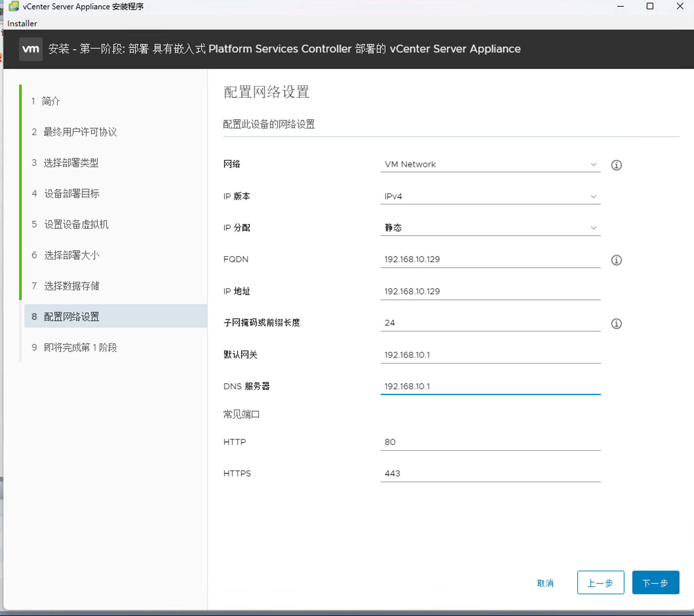Click the info icon next to 网络 dropdown
Screen dimensions: 694x616
tap(616, 165)
